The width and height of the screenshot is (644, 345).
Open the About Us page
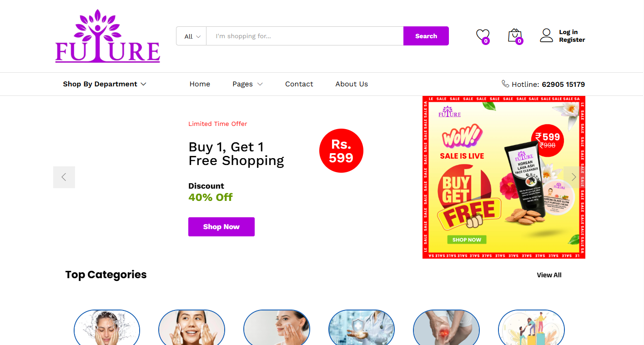click(x=352, y=84)
